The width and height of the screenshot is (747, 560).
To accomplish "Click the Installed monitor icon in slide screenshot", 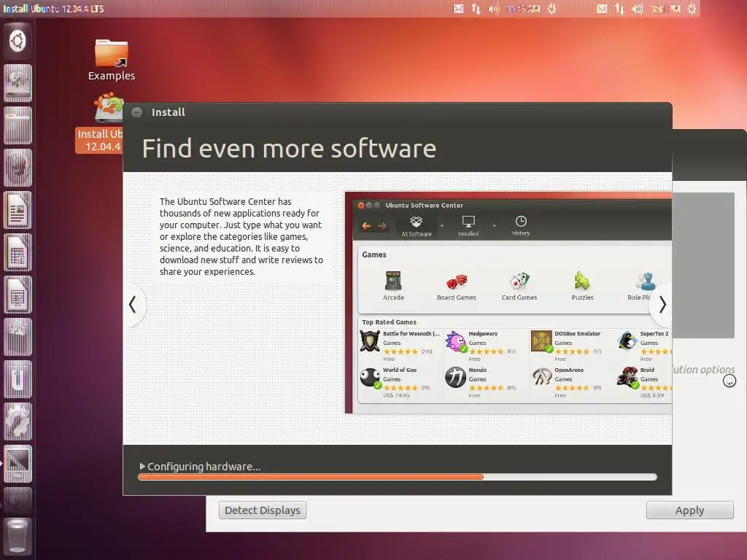I will [468, 226].
